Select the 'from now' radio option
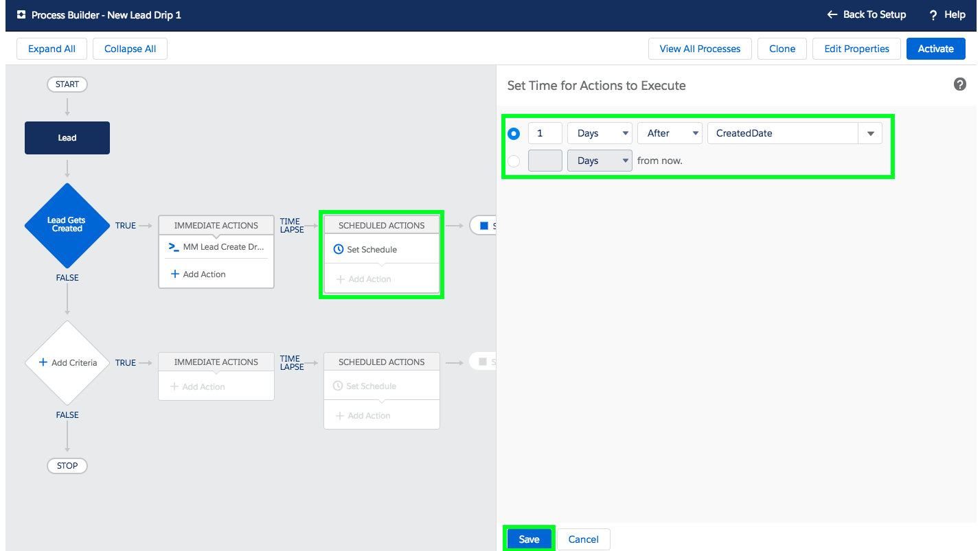 click(514, 161)
